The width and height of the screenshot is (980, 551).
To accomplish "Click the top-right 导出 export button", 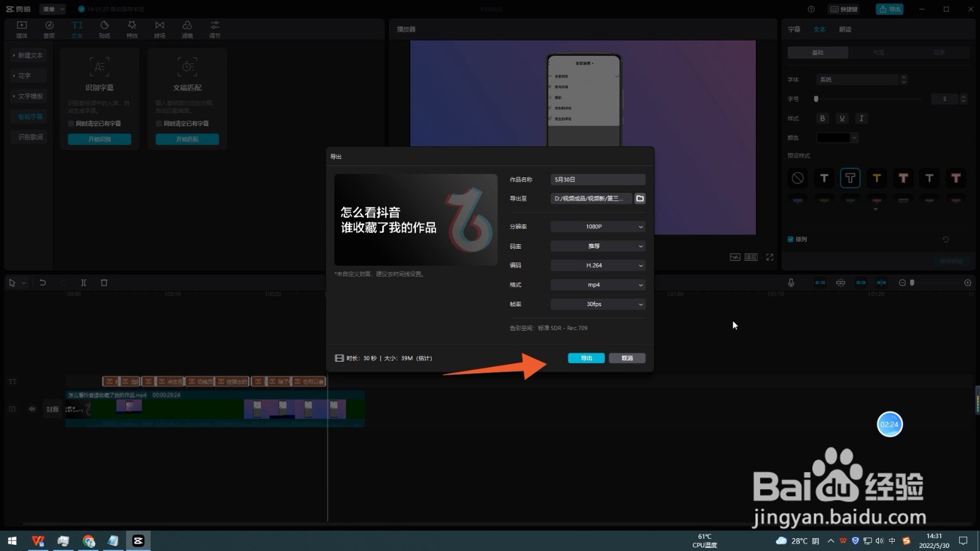I will 889,9.
